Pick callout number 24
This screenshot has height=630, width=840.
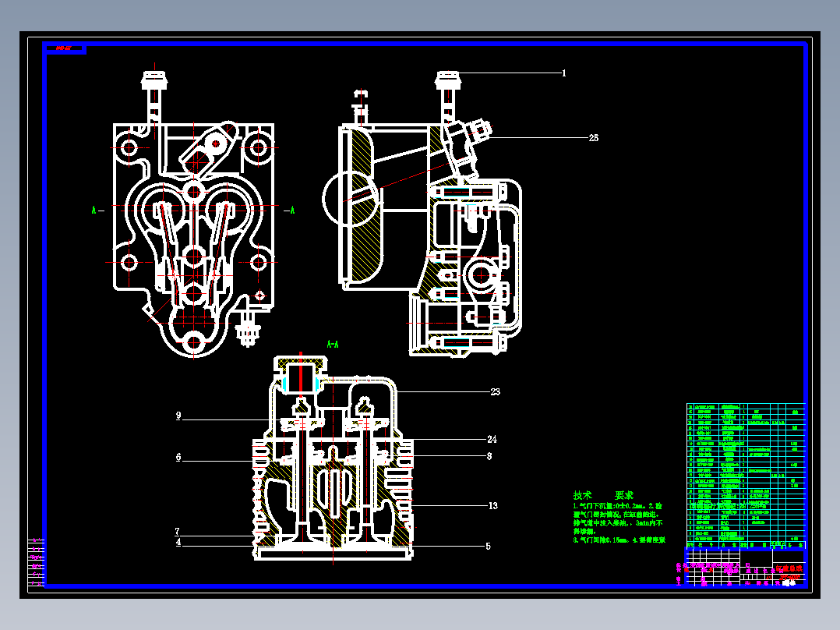(492, 439)
